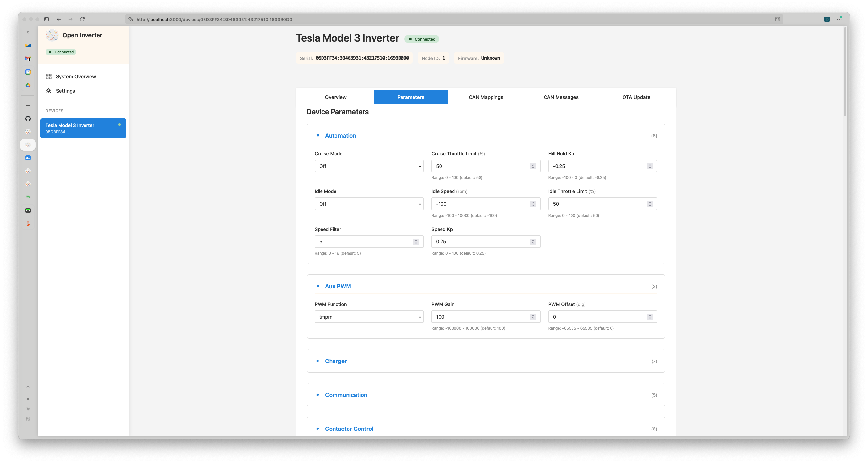Open the Settings page link

(x=65, y=91)
